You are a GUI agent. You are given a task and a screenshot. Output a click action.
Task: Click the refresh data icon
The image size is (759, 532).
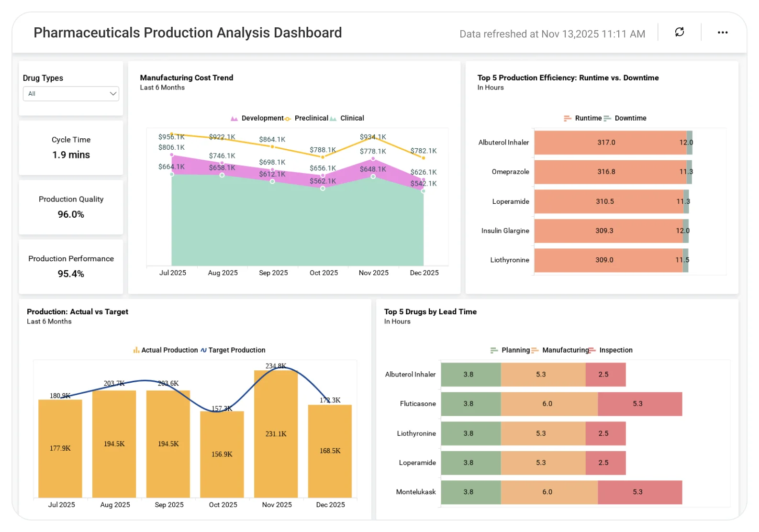[x=680, y=32]
